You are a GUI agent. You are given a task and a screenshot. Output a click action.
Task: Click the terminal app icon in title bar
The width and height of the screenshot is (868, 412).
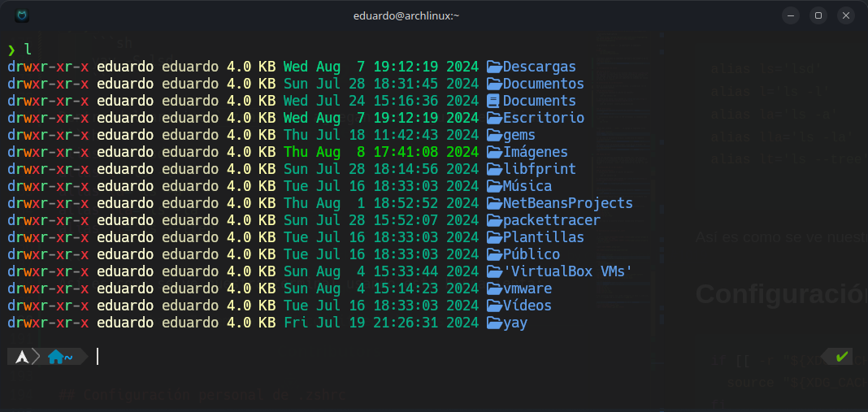pos(22,15)
